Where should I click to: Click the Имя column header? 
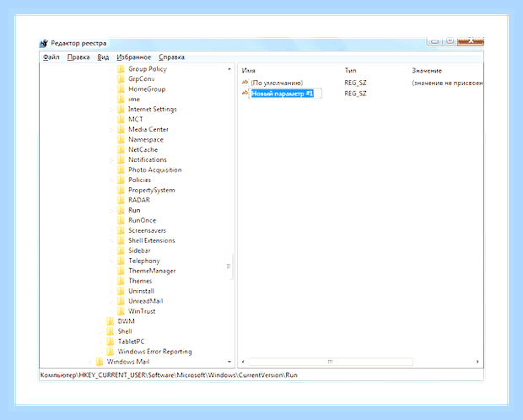249,70
